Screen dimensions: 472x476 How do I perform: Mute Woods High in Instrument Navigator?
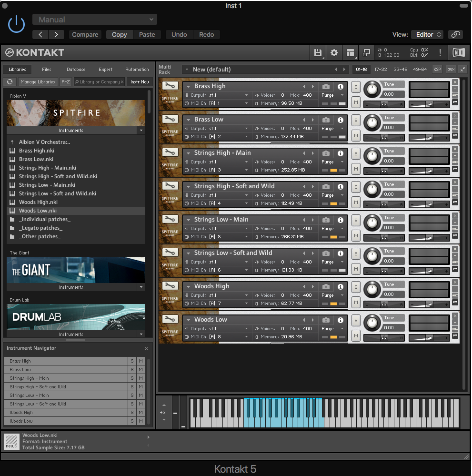tap(141, 413)
